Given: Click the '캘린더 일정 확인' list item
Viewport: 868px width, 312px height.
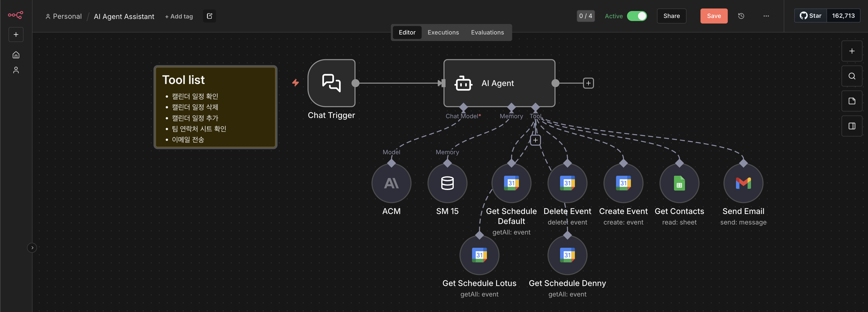Looking at the screenshot, I should point(195,96).
